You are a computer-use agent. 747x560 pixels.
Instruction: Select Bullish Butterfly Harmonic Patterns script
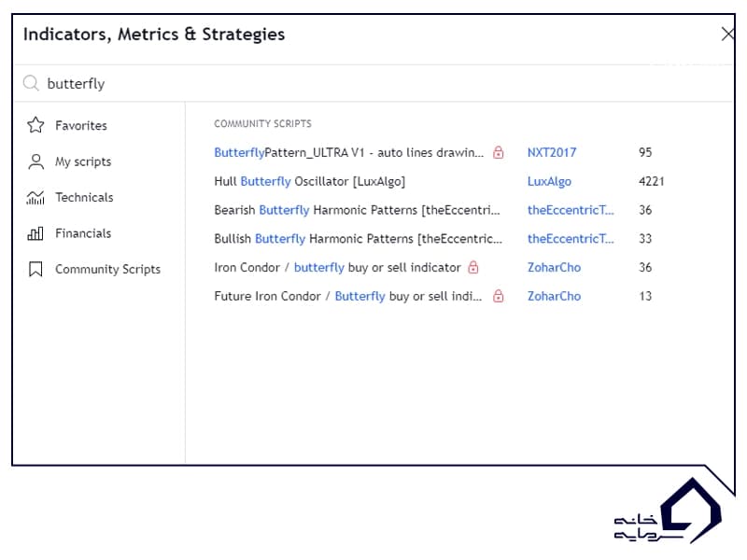[359, 239]
